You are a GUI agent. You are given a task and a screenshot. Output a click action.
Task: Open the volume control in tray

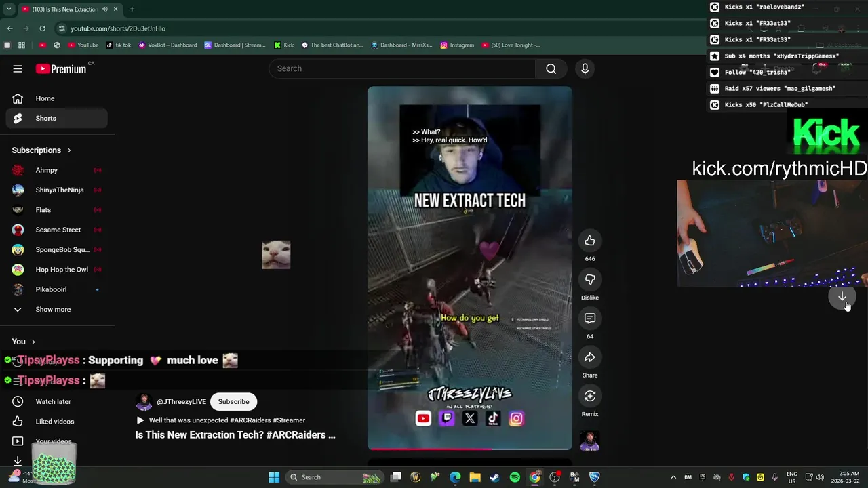pyautogui.click(x=820, y=477)
